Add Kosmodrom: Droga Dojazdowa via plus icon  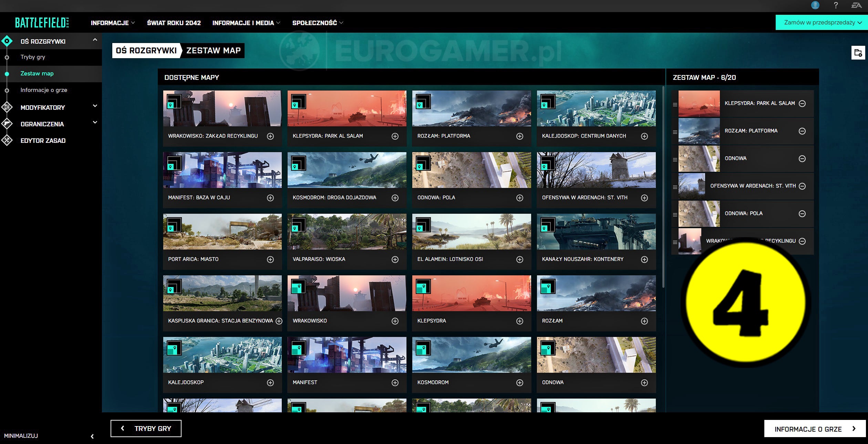tap(395, 198)
